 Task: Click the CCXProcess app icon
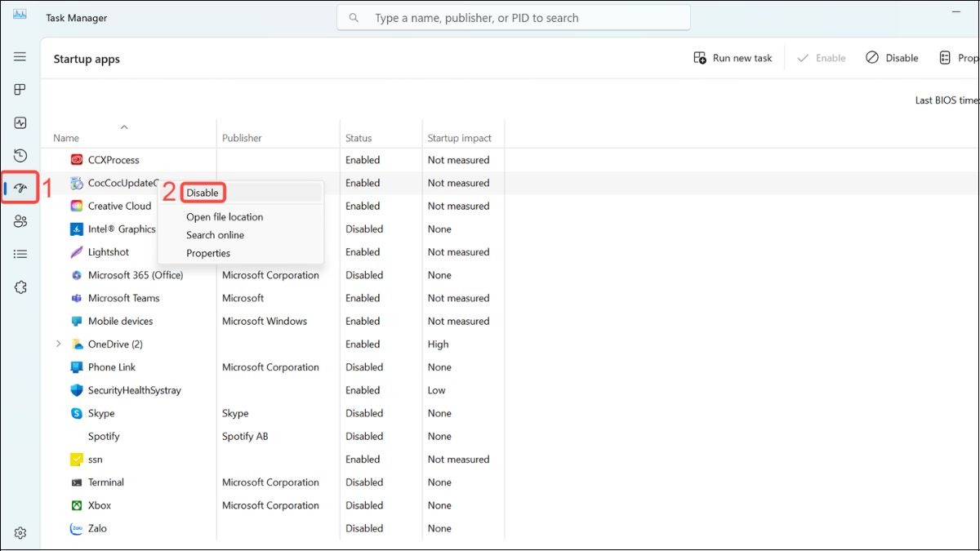[77, 160]
